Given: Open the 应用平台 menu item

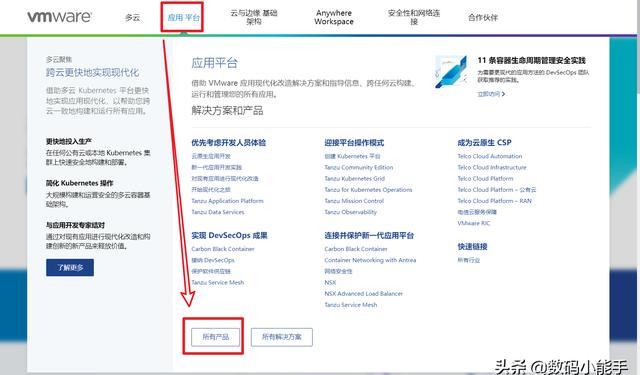Looking at the screenshot, I should tap(184, 17).
